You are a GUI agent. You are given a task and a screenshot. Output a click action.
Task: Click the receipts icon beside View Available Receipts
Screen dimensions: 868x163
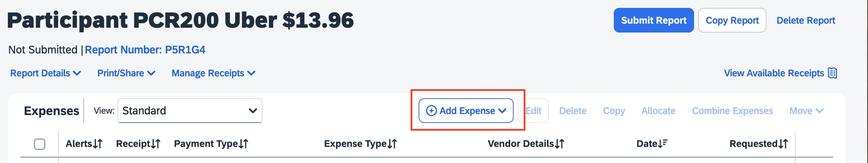(x=832, y=73)
